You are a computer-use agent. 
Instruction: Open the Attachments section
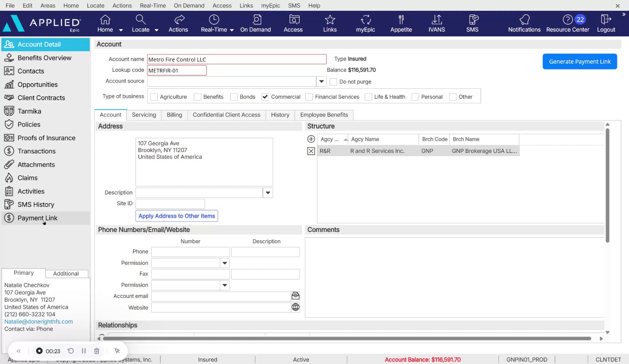point(36,164)
